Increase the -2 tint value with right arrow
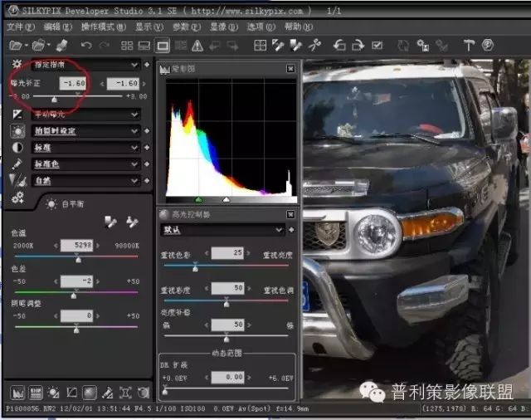This screenshot has width=531, height=420. (98, 281)
